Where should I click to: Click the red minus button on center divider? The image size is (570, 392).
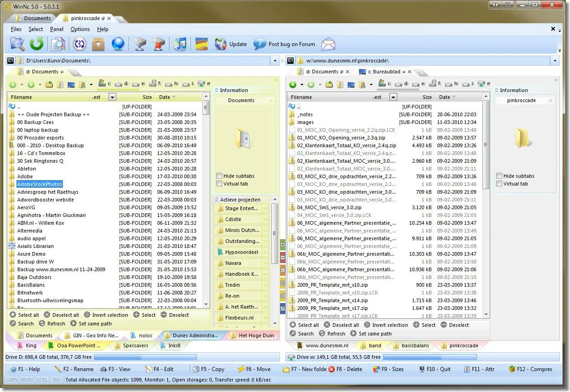point(283,258)
